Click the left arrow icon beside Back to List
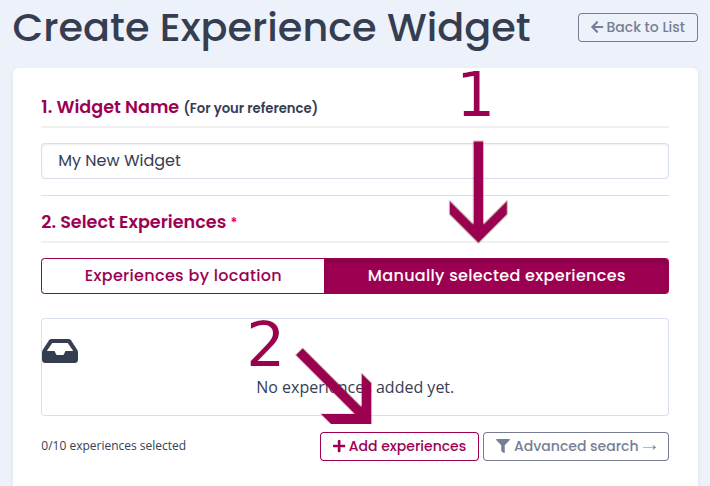Screen dimensions: 710x486 pyautogui.click(x=597, y=28)
